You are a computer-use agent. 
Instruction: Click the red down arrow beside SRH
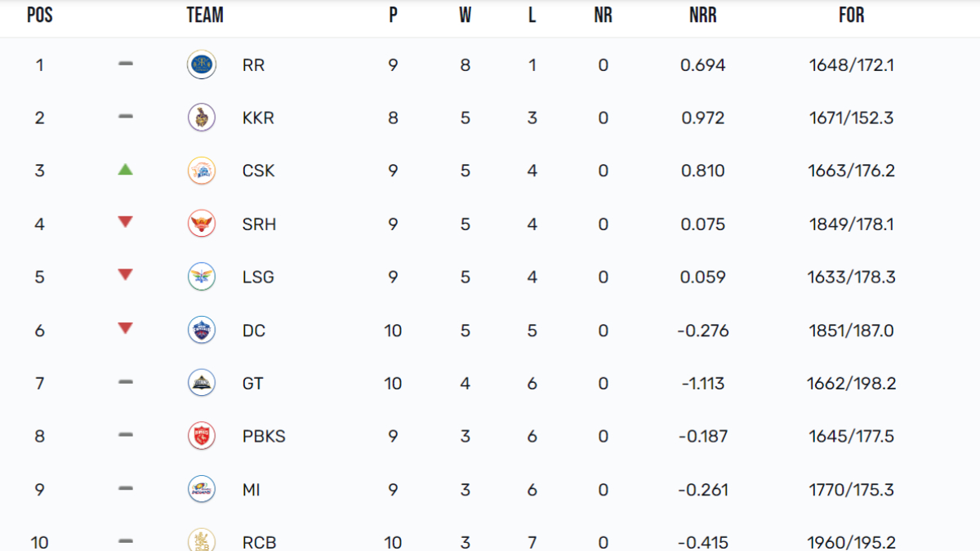(x=125, y=222)
